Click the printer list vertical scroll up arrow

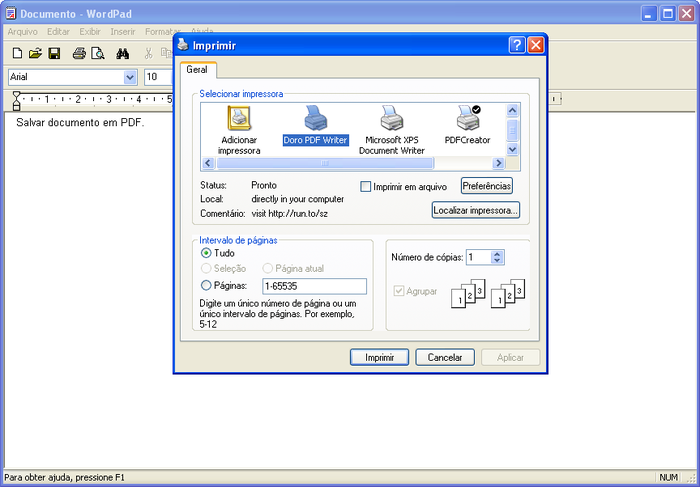[x=512, y=110]
